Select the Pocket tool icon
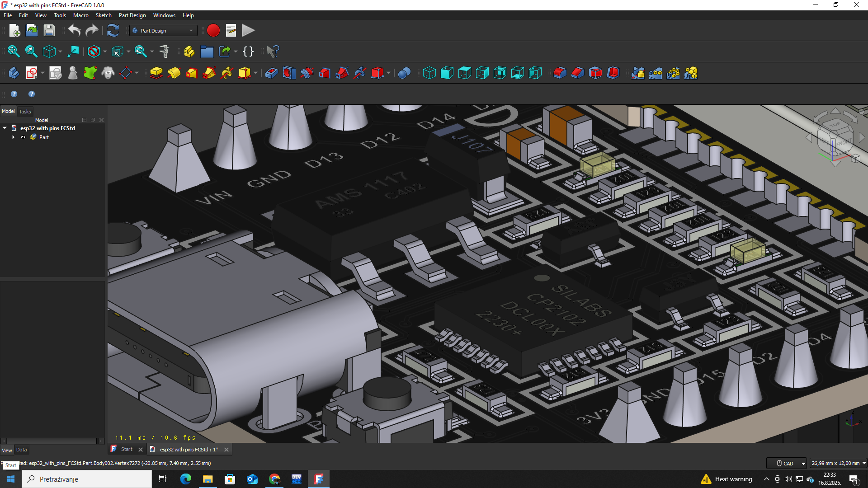 [271, 73]
